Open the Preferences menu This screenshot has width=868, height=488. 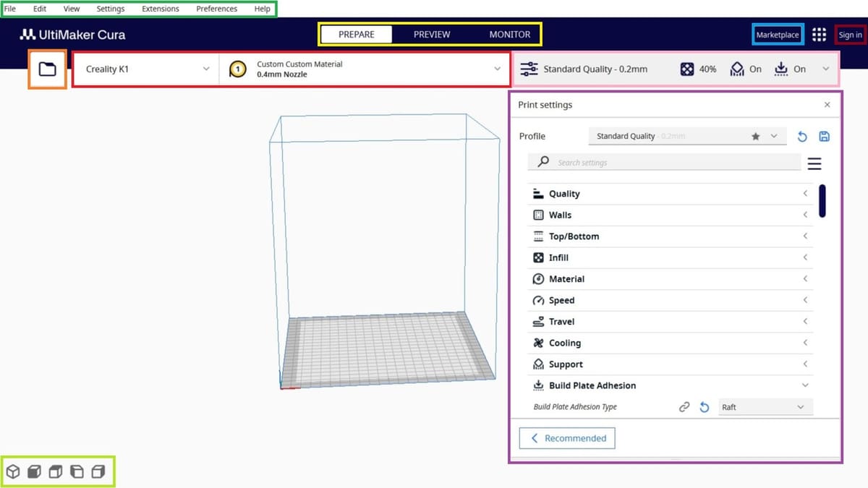[x=217, y=9]
